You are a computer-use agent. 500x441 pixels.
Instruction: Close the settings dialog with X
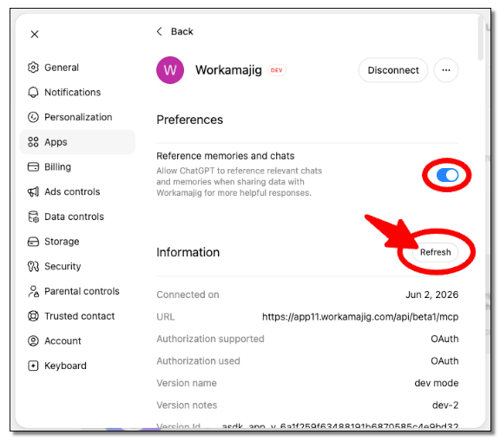point(34,34)
